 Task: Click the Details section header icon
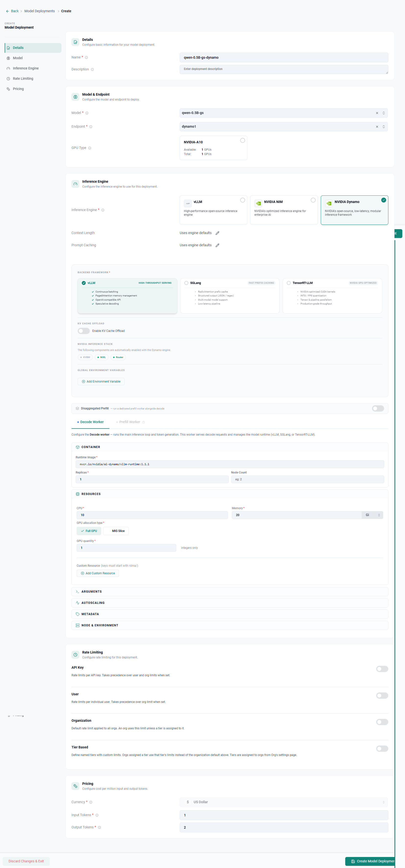click(75, 42)
